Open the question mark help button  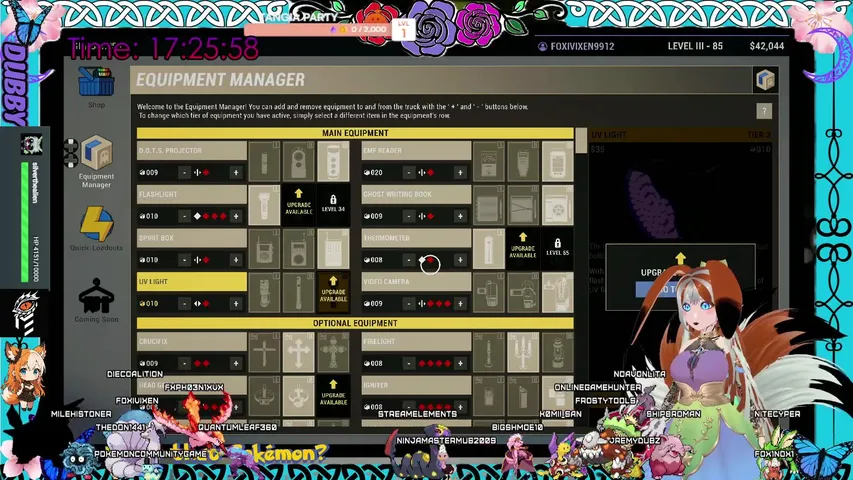tap(764, 111)
